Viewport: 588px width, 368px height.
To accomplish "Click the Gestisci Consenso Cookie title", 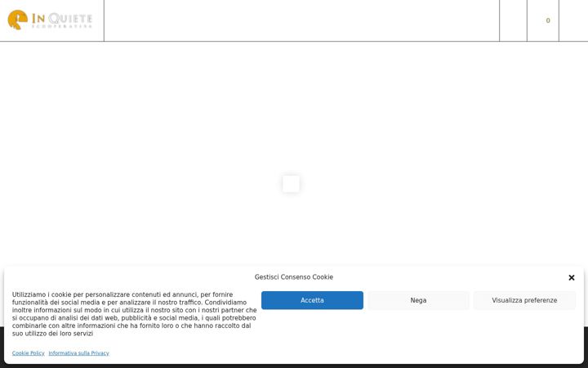I will (x=294, y=277).
